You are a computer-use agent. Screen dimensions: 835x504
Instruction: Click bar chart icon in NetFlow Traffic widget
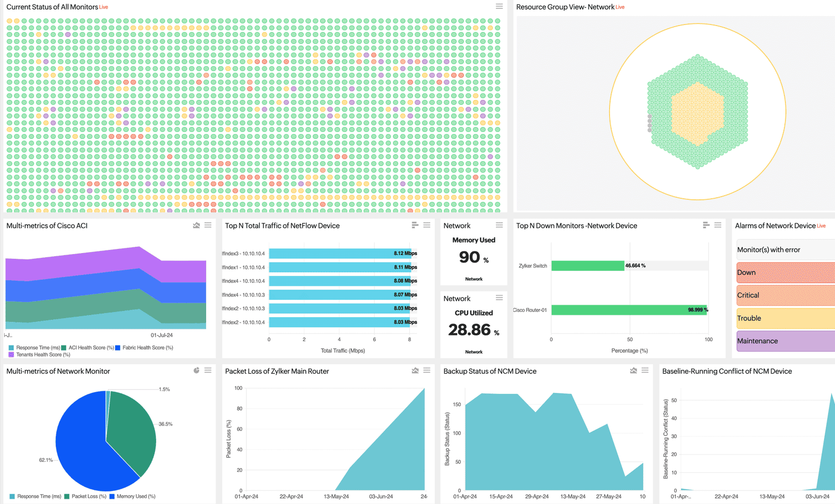tap(415, 225)
